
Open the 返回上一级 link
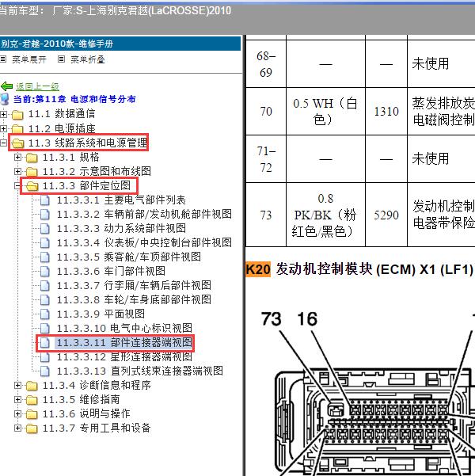(37, 86)
